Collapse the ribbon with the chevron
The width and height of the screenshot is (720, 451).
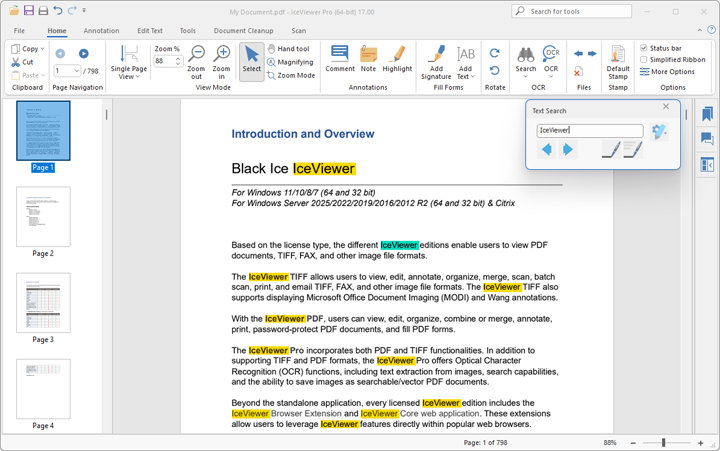tap(699, 30)
